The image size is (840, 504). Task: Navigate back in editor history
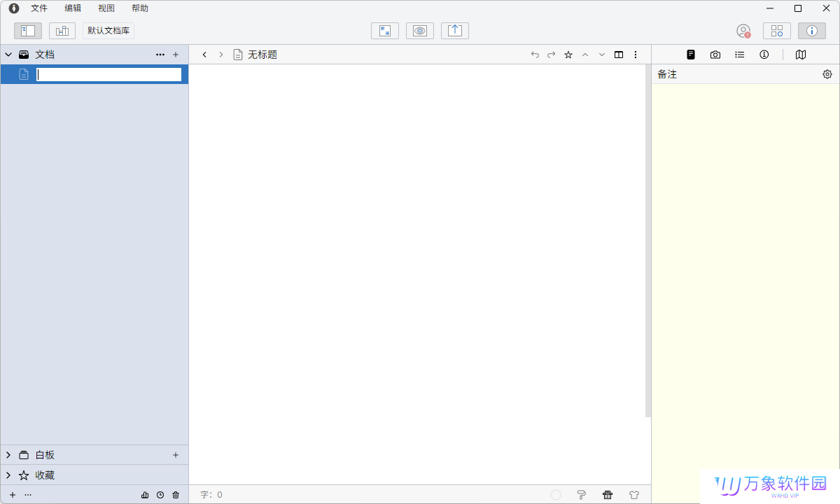(x=204, y=55)
